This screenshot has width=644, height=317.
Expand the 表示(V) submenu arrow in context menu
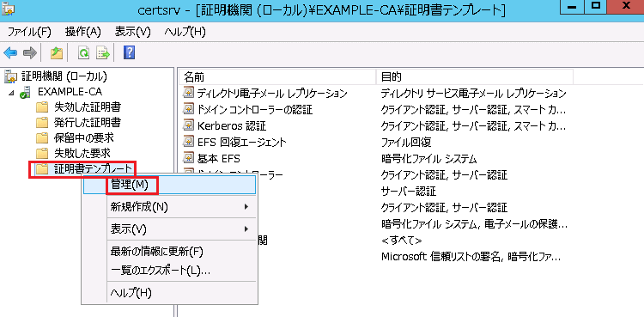[x=246, y=229]
